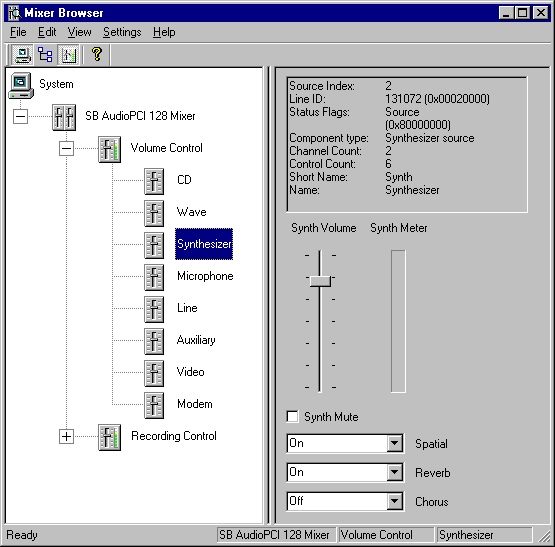
Task: Open the Reverb dropdown arrow
Action: click(394, 472)
